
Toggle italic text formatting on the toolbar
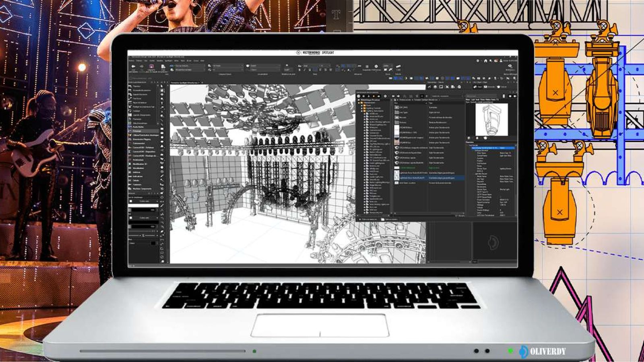[304, 69]
